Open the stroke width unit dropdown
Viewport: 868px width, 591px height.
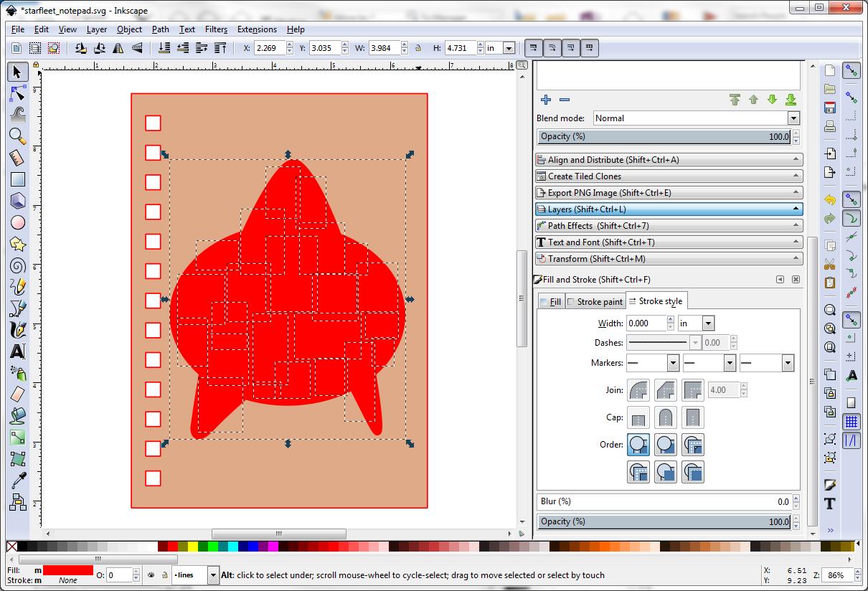708,323
